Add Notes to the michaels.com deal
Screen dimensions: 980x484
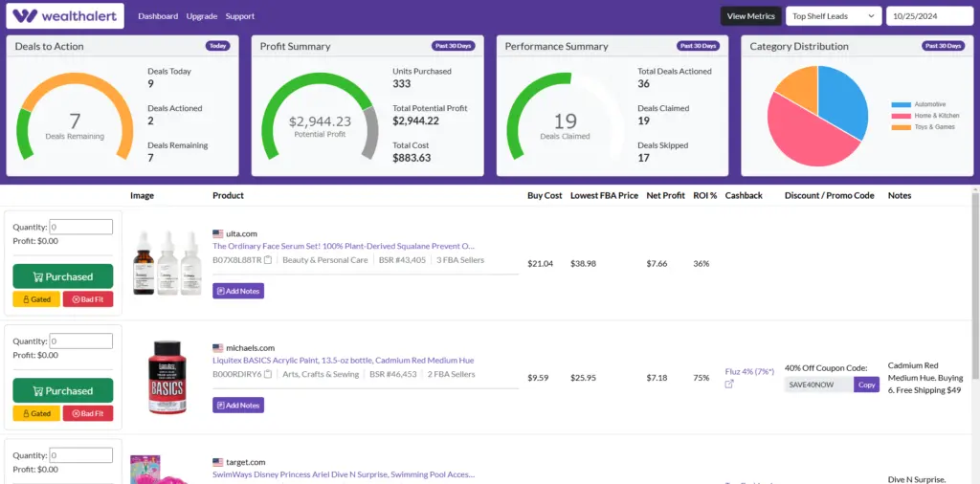pyautogui.click(x=238, y=406)
